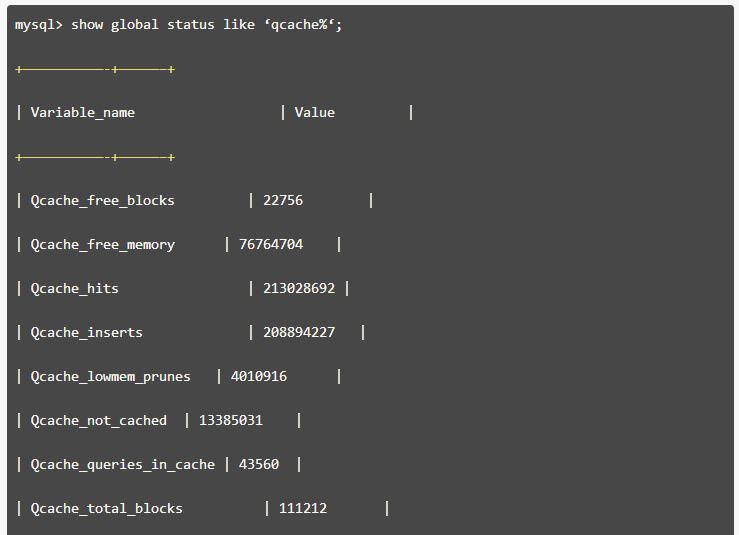Click the value 22756
Viewport: 739px width, 535px height.
click(x=283, y=200)
